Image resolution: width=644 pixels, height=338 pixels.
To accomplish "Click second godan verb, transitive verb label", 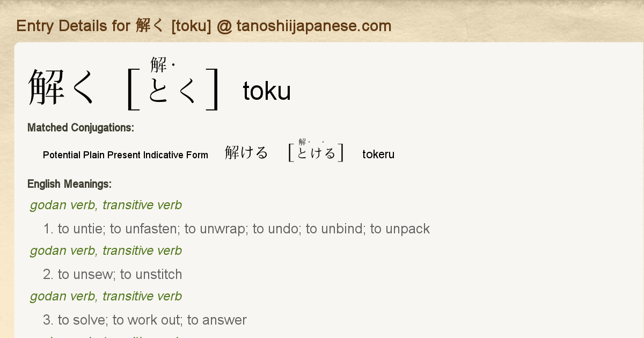I will click(x=106, y=251).
